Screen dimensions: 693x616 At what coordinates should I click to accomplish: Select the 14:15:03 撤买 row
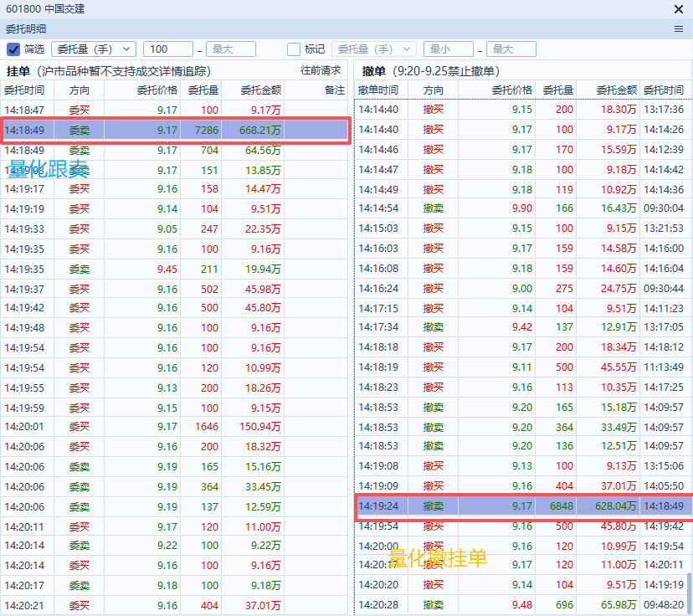click(523, 228)
